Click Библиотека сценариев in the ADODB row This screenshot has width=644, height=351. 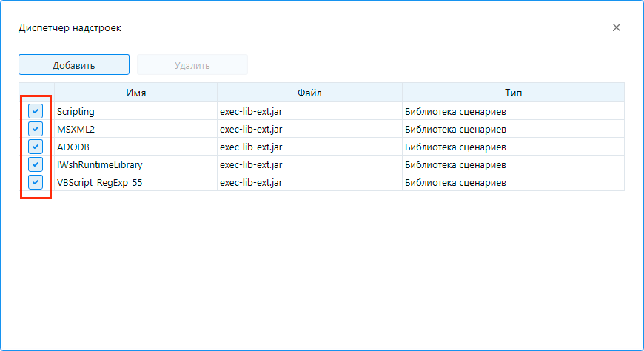point(455,147)
